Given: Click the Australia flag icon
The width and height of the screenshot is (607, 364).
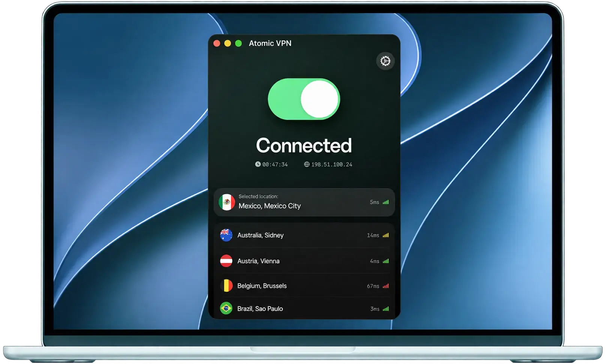Looking at the screenshot, I should click(226, 235).
